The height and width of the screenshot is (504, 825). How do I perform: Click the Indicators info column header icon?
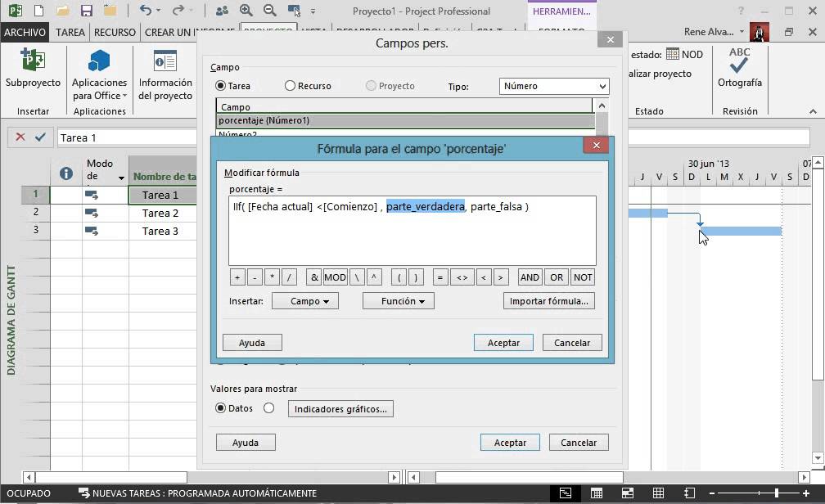point(66,173)
